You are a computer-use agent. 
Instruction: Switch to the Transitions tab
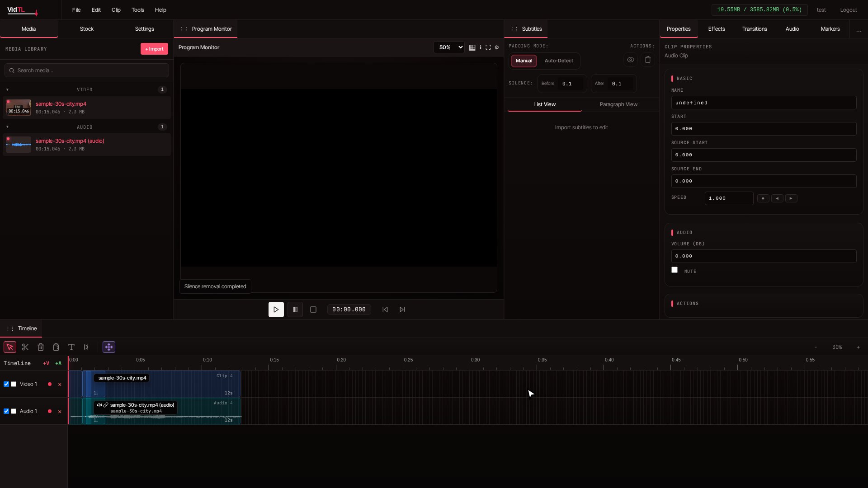pos(755,29)
